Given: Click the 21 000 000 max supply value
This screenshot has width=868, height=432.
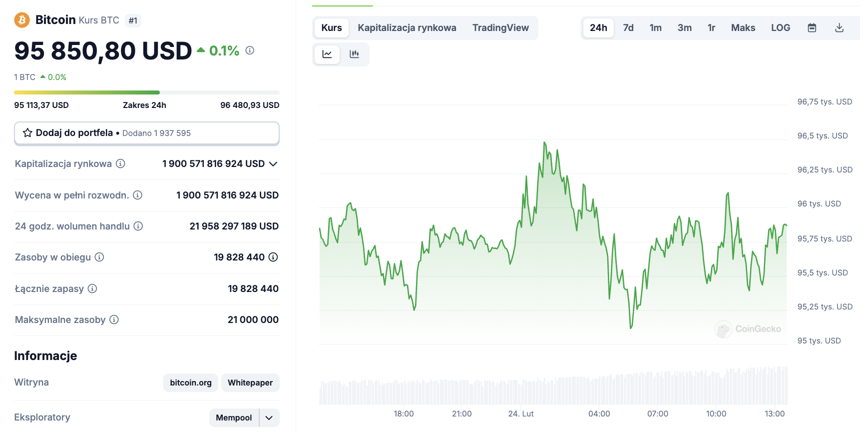Looking at the screenshot, I should pos(253,319).
